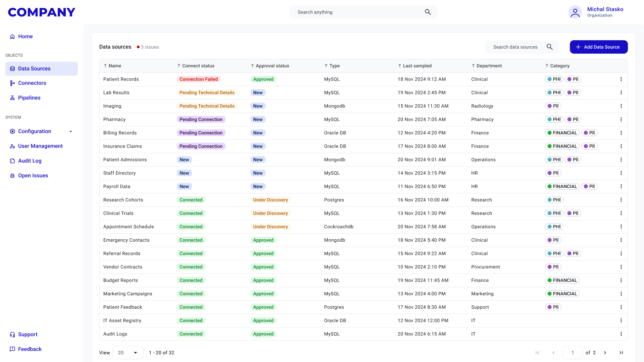Jump to last page arrow
644x362 pixels.
[621, 353]
